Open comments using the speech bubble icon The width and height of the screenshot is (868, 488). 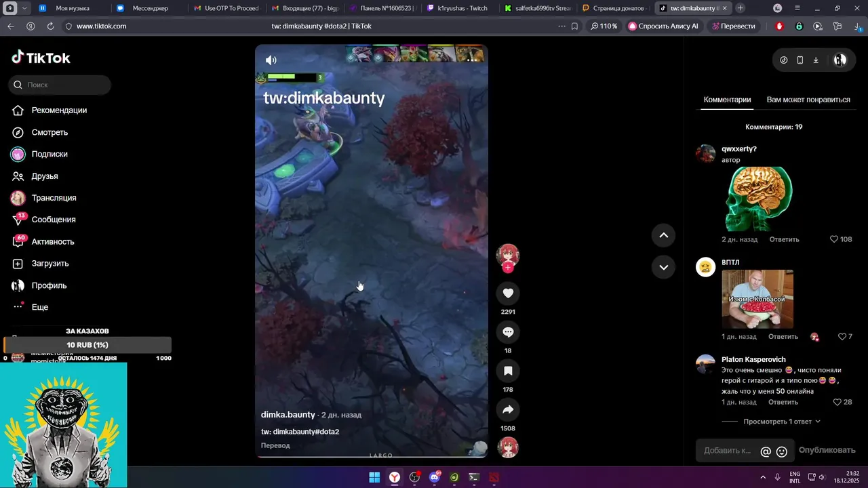tap(508, 332)
